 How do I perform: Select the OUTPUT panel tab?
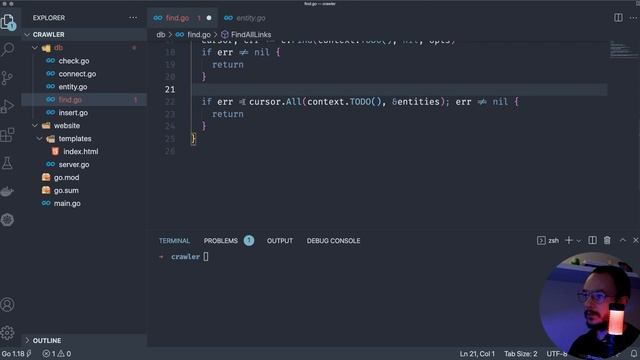[280, 241]
